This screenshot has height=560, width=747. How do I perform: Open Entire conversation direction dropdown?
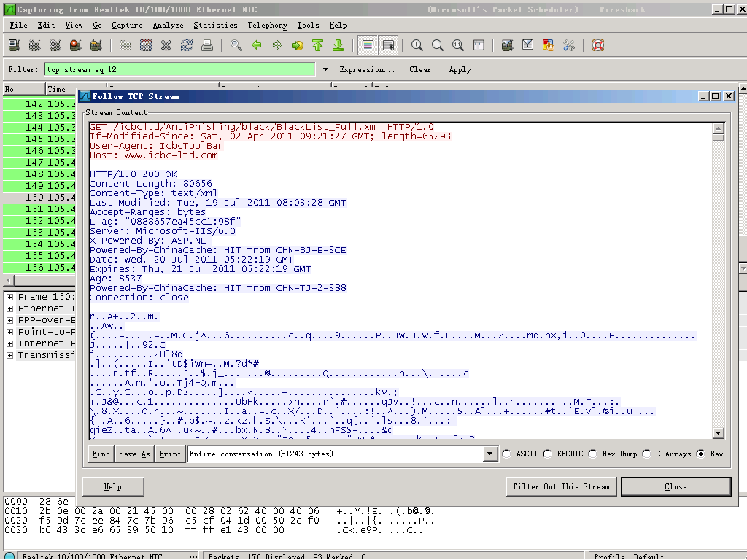(x=489, y=454)
